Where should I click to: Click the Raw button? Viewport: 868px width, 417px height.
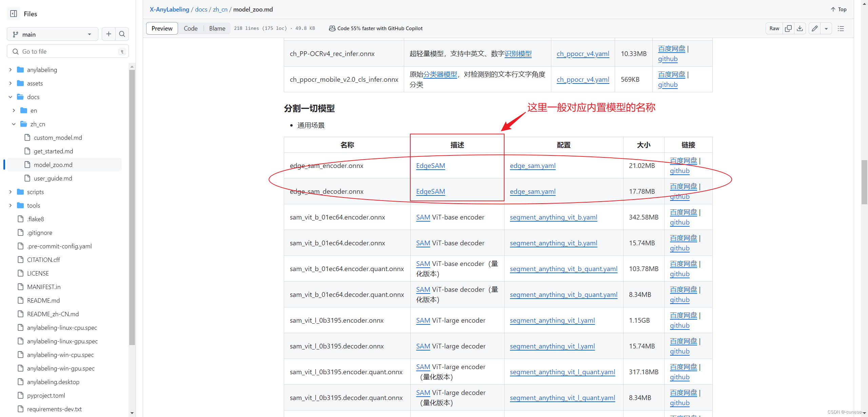pyautogui.click(x=774, y=29)
